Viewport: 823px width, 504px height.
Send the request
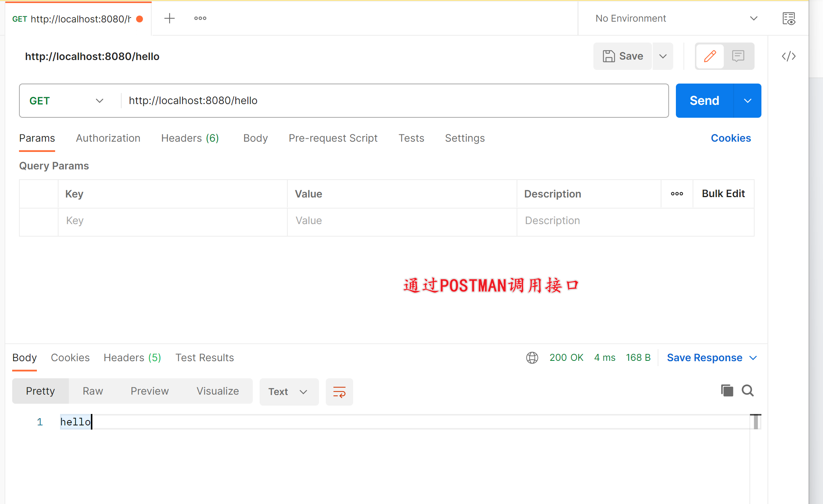704,101
